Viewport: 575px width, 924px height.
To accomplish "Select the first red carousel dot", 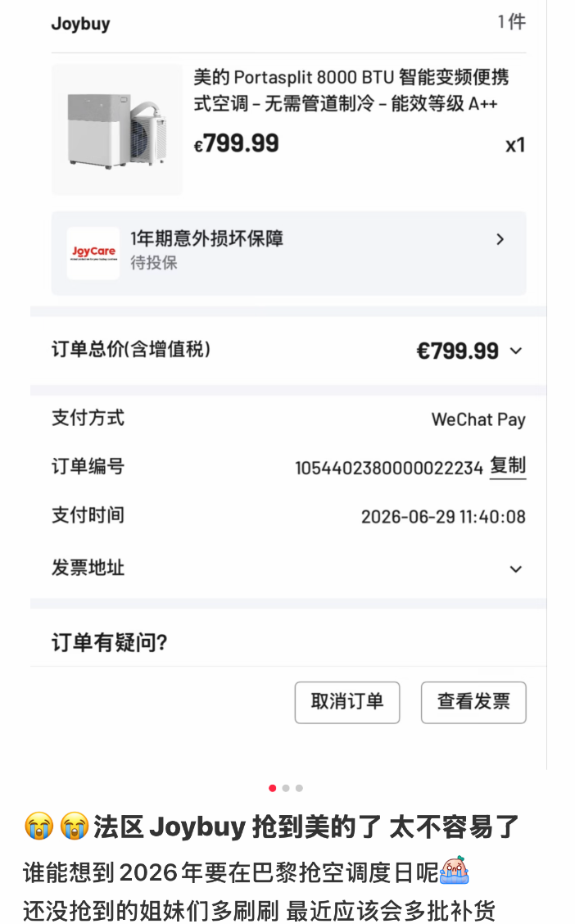I will [x=272, y=789].
